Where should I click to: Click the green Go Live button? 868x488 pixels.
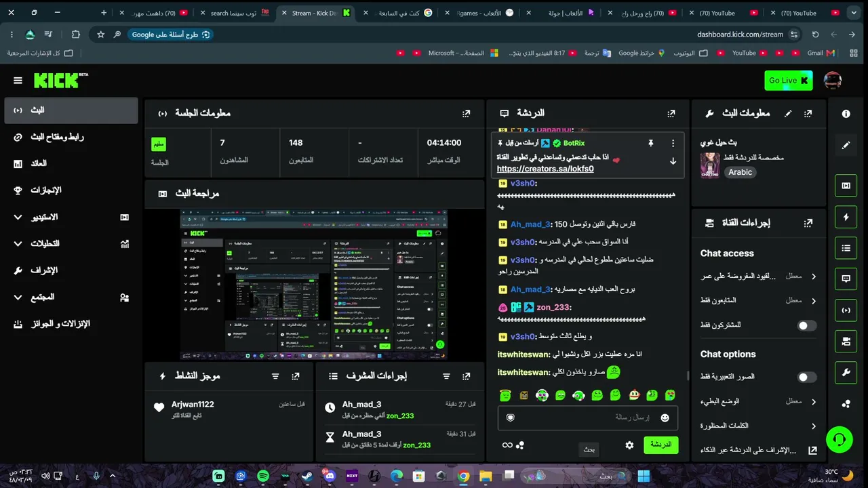(x=788, y=80)
